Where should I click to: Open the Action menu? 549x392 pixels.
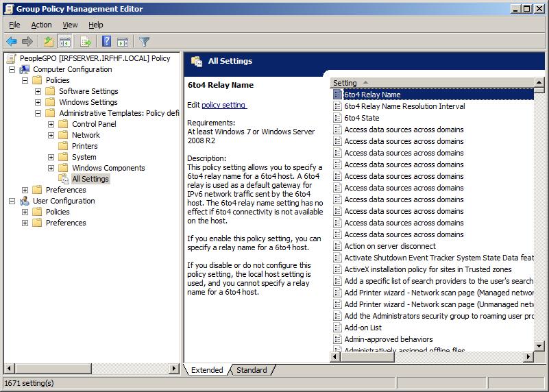point(41,25)
